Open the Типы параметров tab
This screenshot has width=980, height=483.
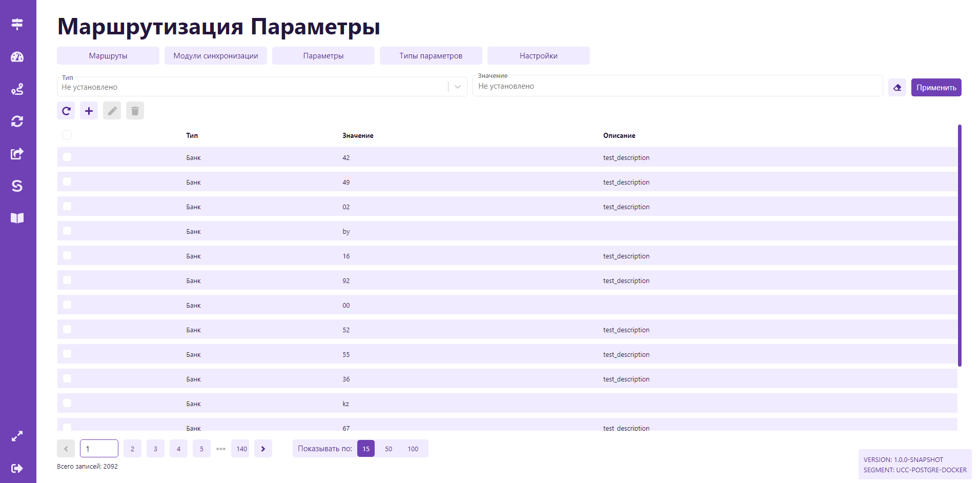pyautogui.click(x=431, y=56)
